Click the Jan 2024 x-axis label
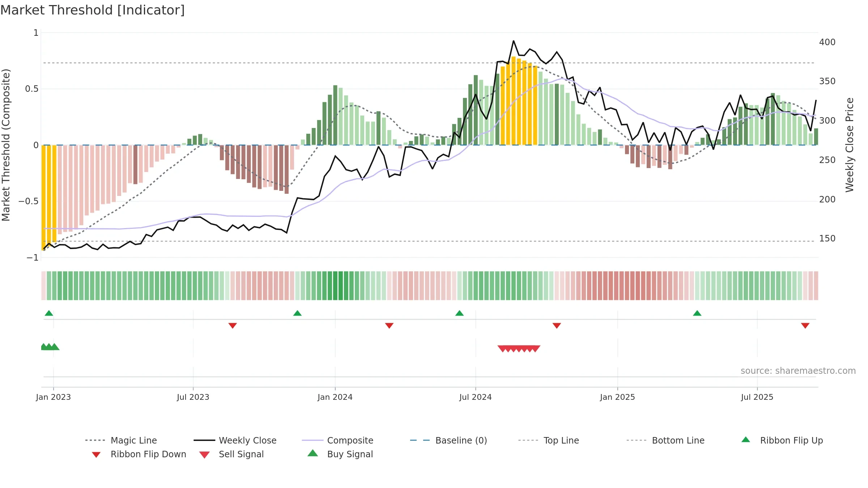868x488 pixels. (x=335, y=397)
